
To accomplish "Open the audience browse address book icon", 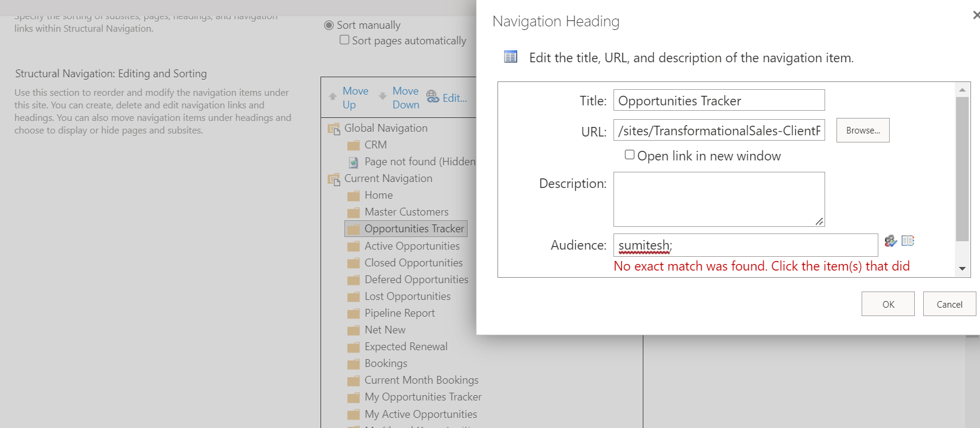I will click(x=908, y=241).
